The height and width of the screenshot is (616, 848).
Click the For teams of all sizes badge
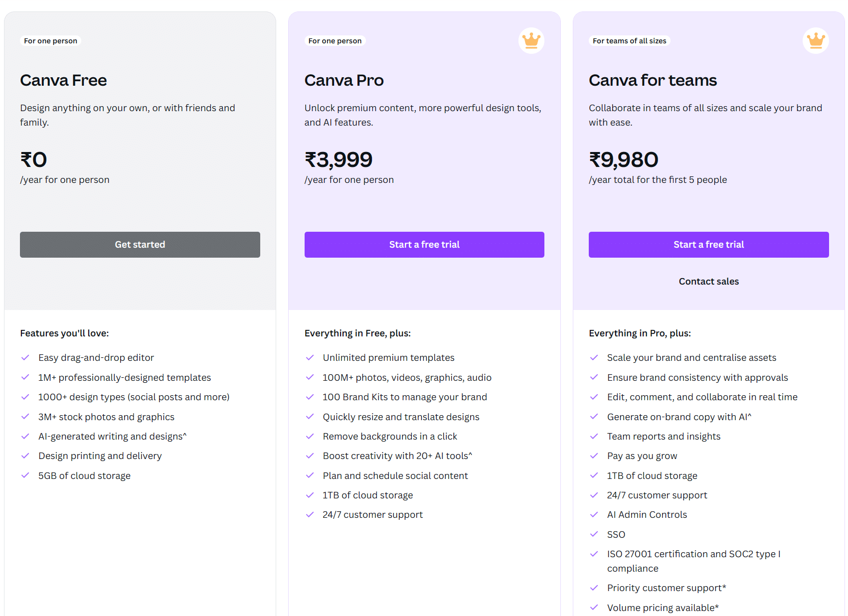click(629, 40)
